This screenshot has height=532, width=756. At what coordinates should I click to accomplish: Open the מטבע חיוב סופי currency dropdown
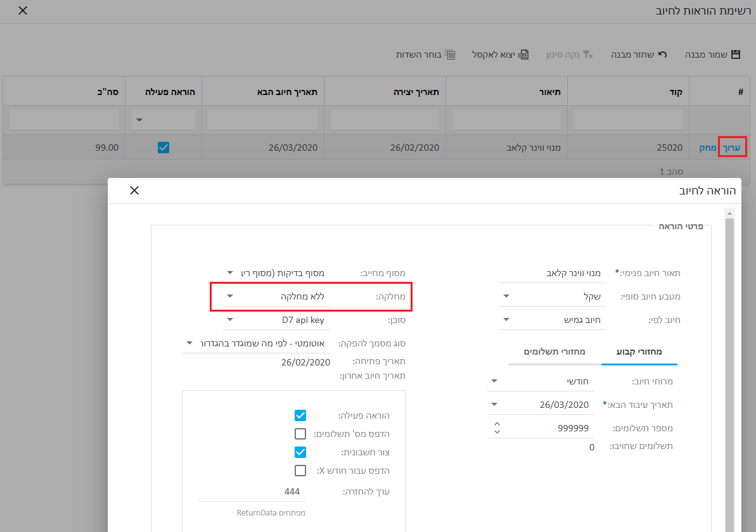point(506,296)
